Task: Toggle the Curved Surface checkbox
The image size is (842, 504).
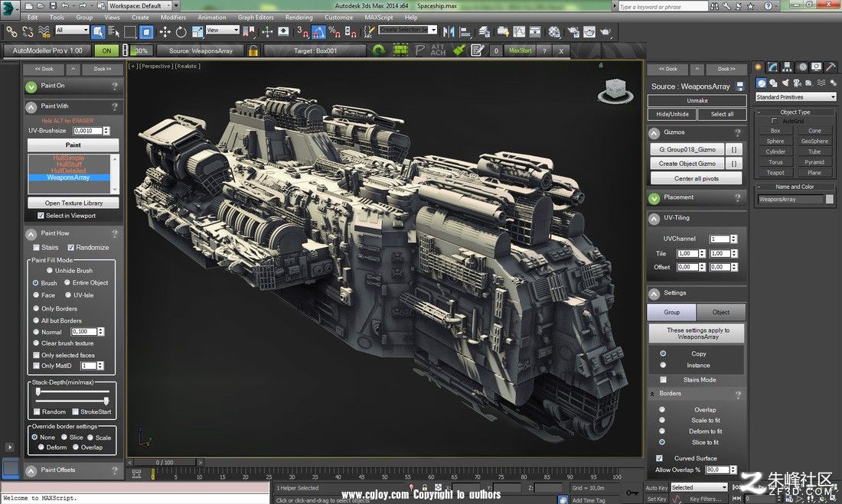Action: tap(659, 458)
